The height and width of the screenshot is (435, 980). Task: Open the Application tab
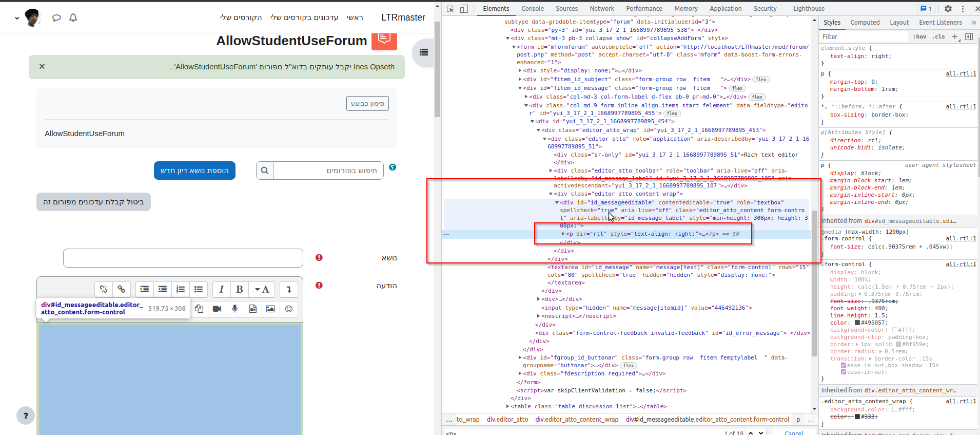point(726,9)
